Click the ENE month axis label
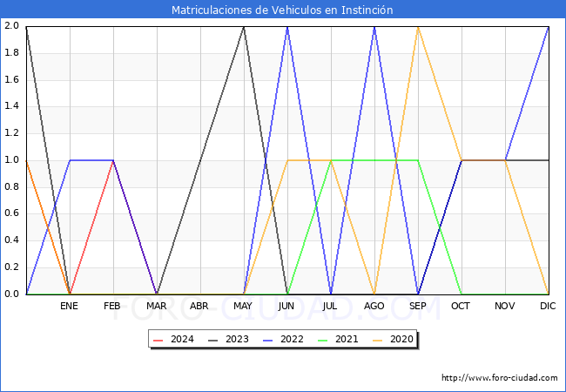The image size is (566, 392). point(69,306)
